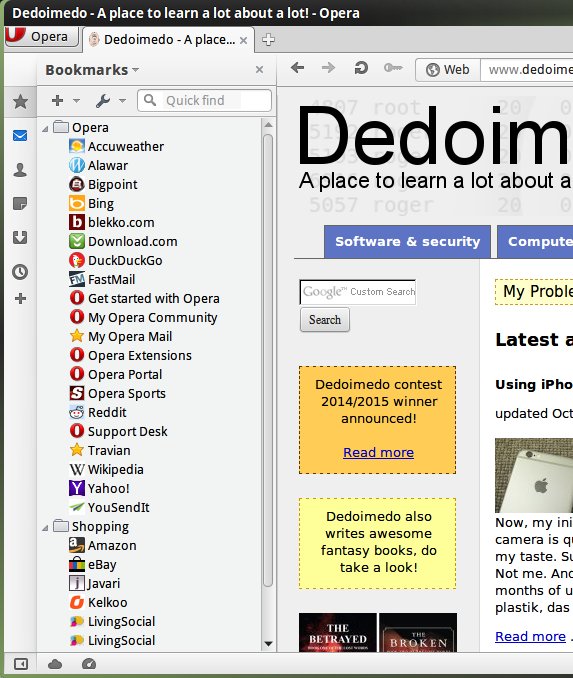Open the Mail panel icon
The image size is (573, 678).
tap(20, 136)
